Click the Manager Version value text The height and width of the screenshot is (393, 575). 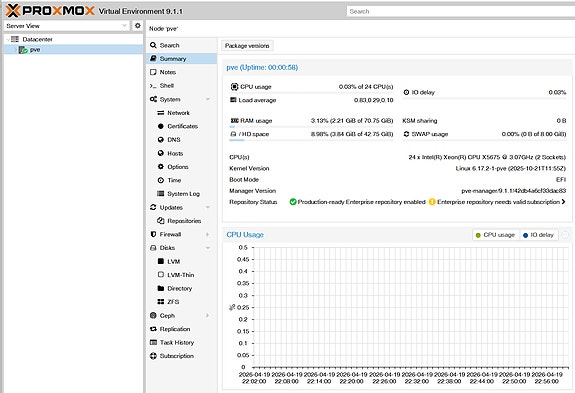point(513,191)
